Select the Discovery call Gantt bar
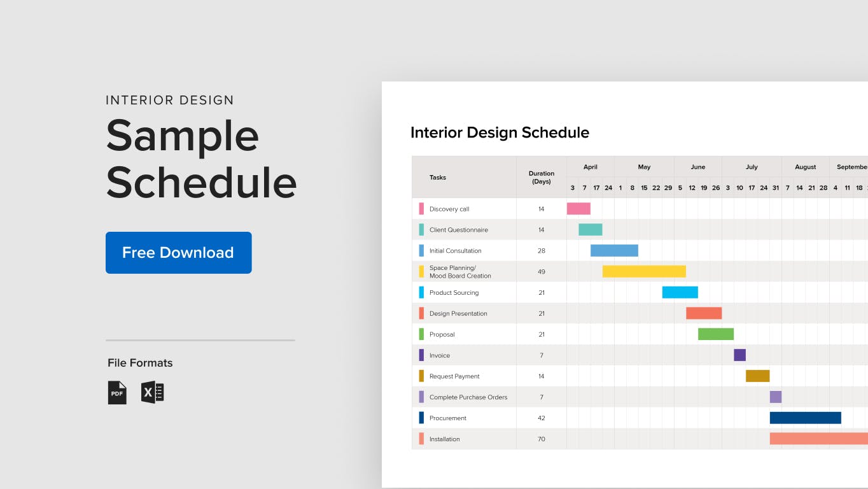 578,209
